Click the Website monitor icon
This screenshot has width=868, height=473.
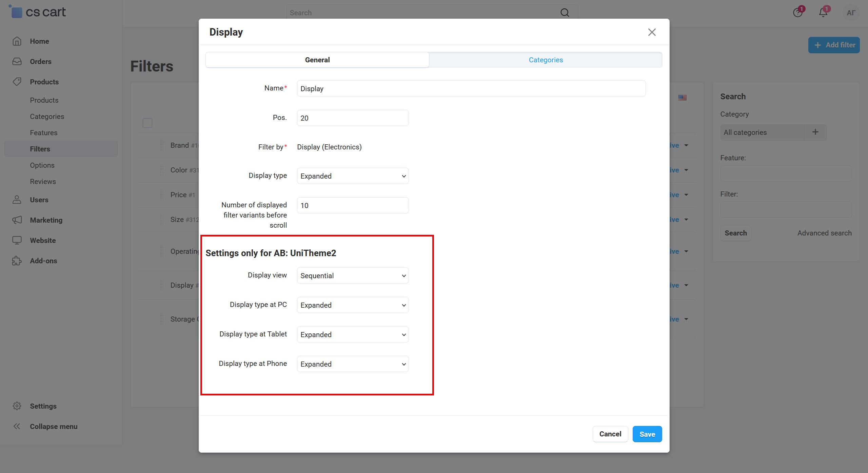click(x=17, y=241)
